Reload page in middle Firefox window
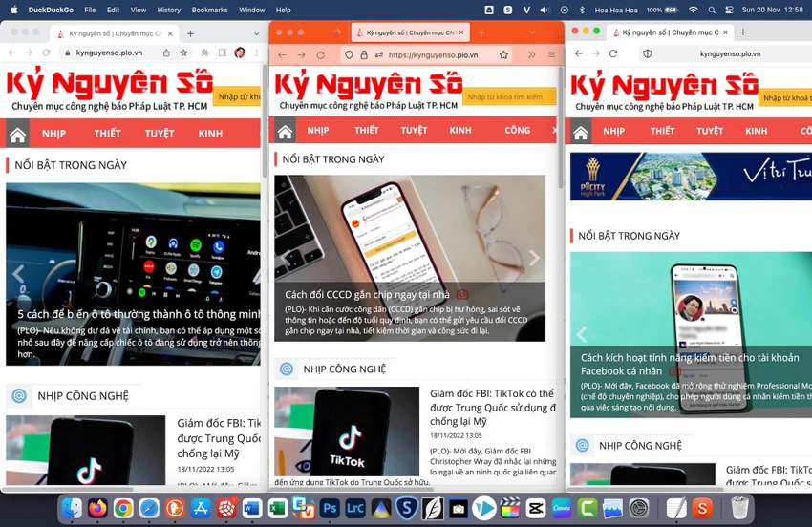812x527 pixels. pos(321,54)
